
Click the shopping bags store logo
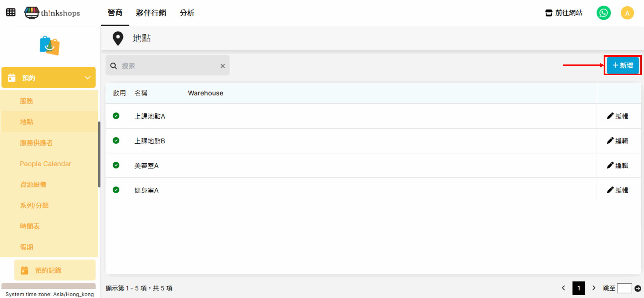pos(50,46)
